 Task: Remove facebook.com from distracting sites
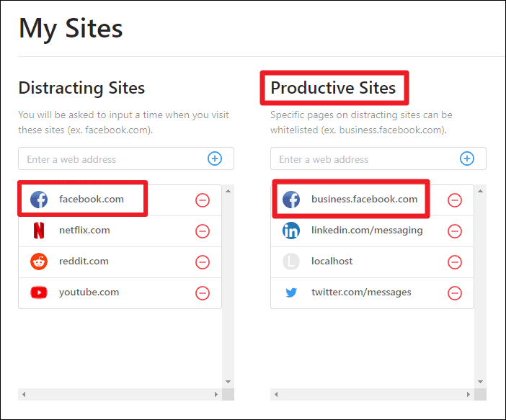pos(203,200)
